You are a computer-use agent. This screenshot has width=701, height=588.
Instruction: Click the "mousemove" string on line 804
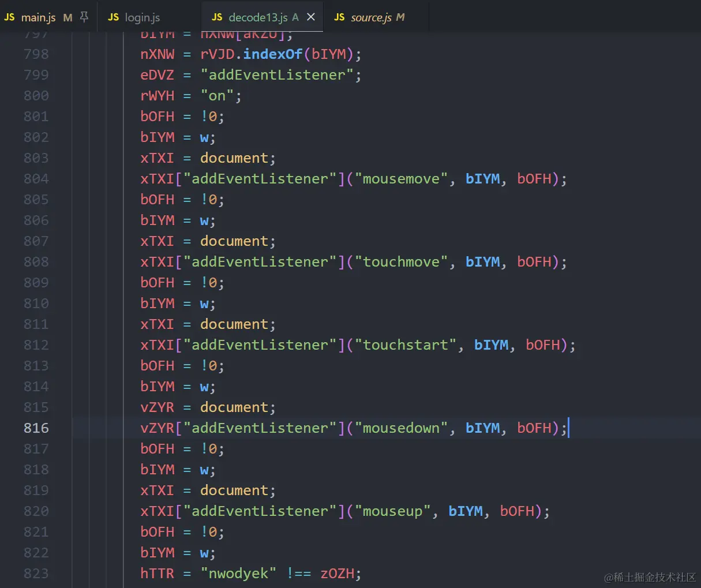tap(401, 179)
